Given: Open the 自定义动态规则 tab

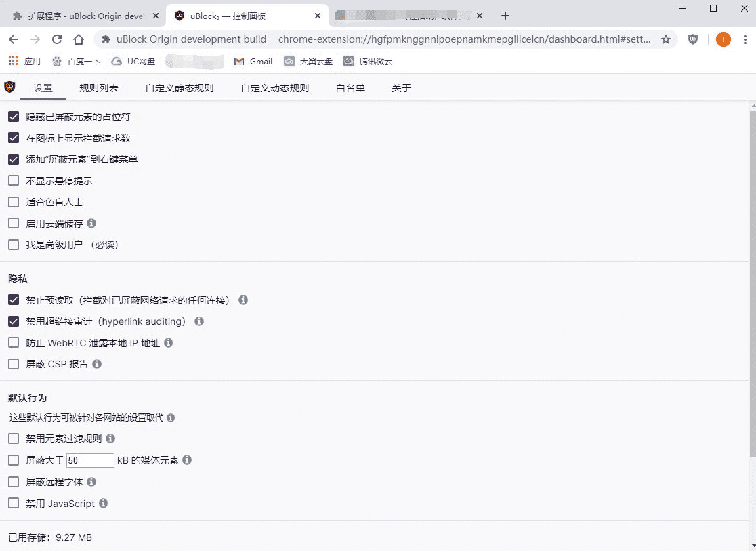Looking at the screenshot, I should coord(275,88).
